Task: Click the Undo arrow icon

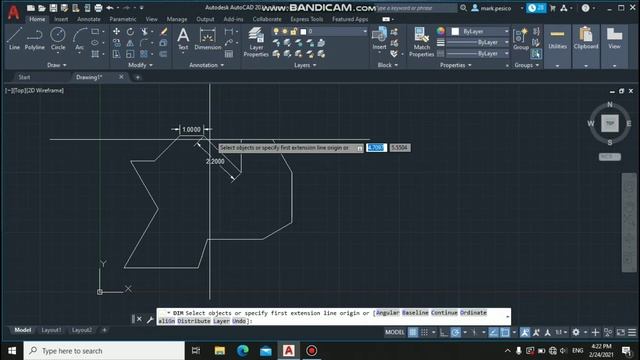Action: pos(110,8)
